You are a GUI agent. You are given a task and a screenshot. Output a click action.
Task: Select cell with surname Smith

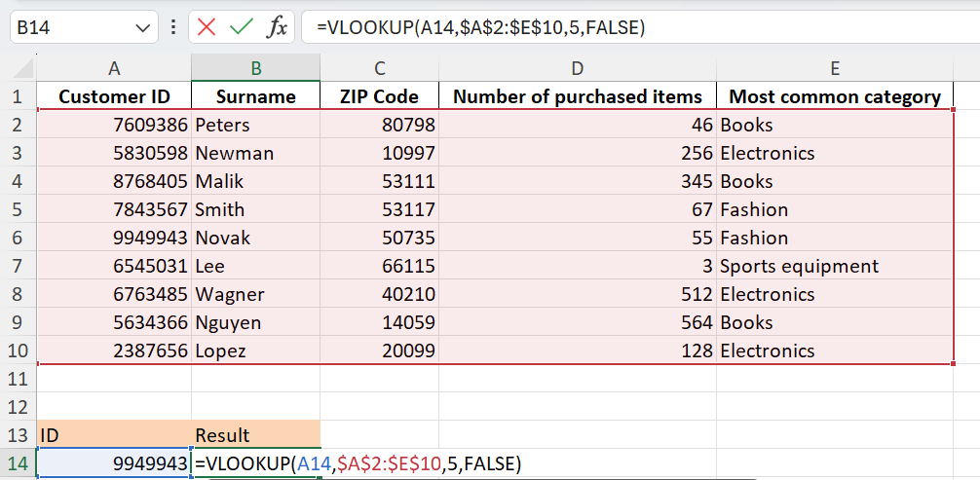point(255,209)
